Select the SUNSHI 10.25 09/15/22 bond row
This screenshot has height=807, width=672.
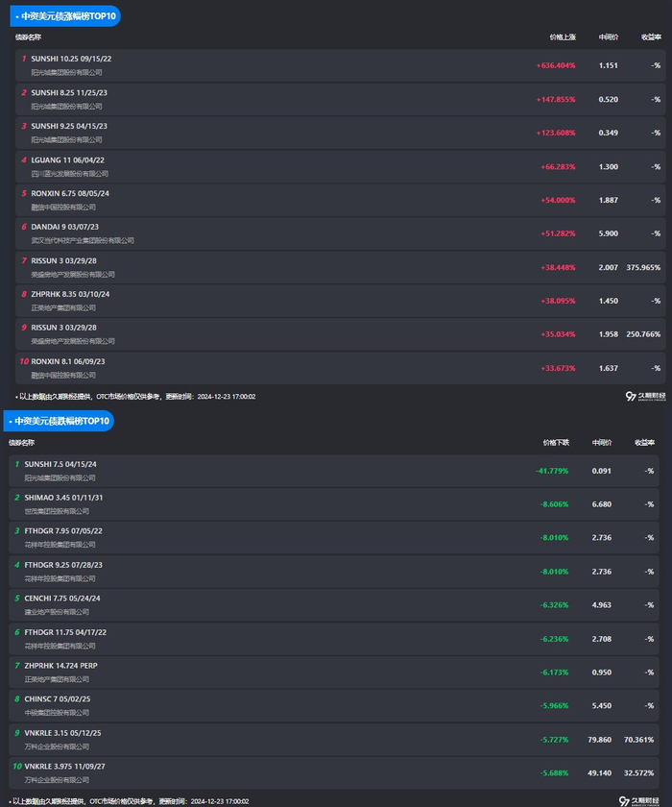click(71, 59)
